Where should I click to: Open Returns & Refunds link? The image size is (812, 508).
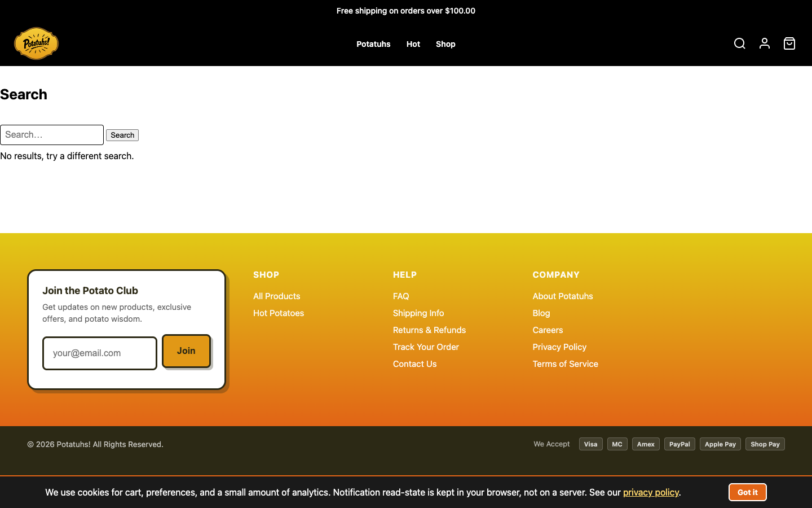(429, 330)
